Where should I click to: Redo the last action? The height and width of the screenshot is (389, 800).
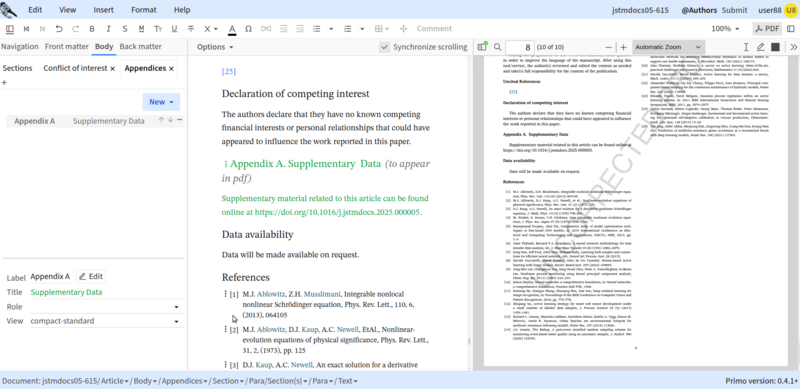(x=76, y=29)
